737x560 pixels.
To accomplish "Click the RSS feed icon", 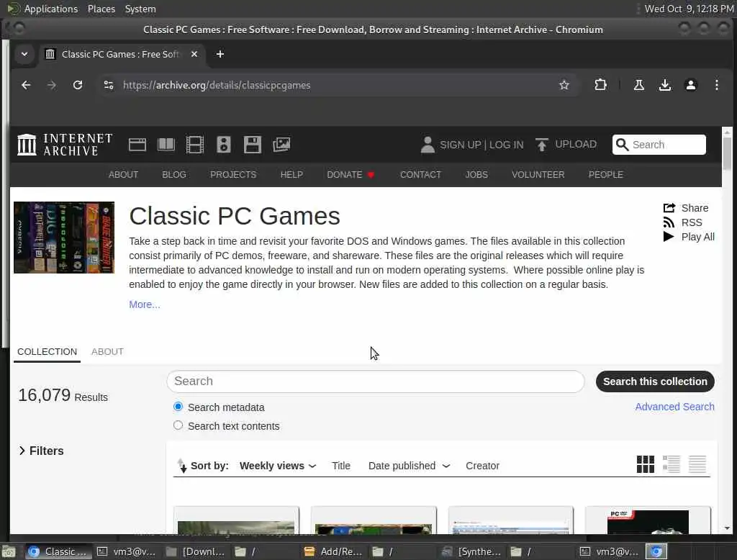I will [669, 222].
